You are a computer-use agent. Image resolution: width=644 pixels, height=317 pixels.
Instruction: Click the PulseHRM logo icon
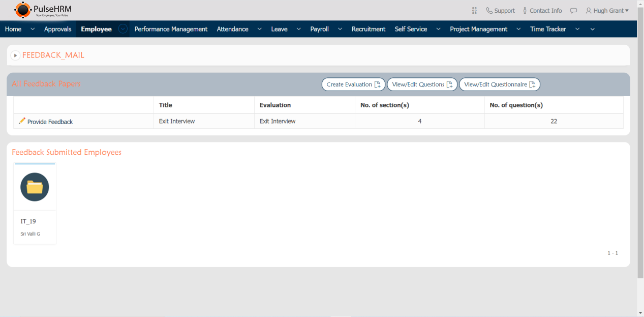[22, 10]
